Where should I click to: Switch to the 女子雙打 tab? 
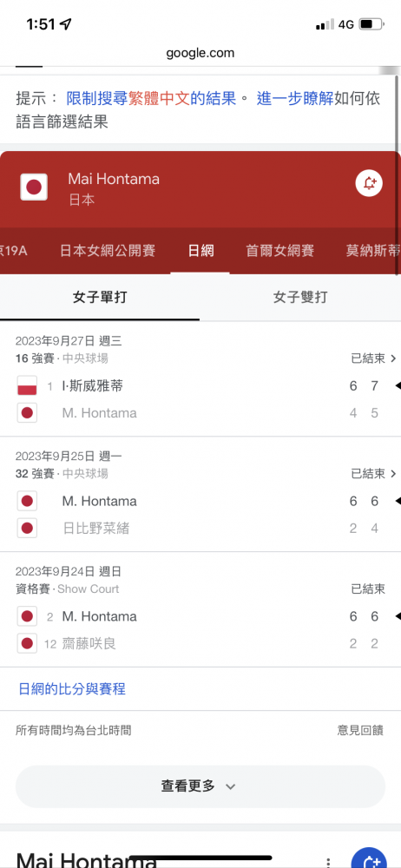[300, 297]
